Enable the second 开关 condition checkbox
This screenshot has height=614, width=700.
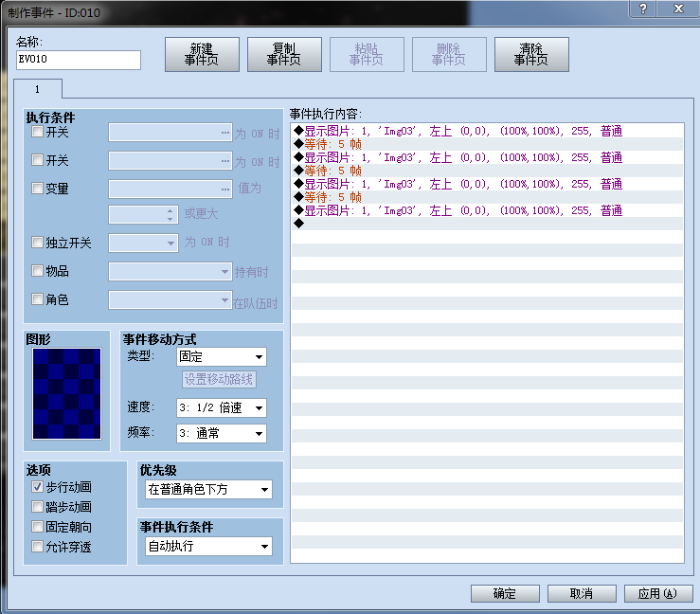pos(38,160)
